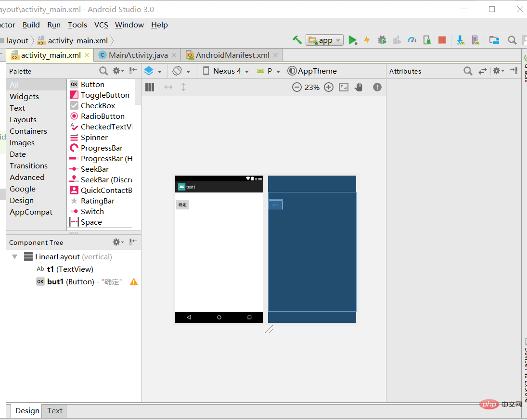Viewport: 527px width, 420px height.
Task: Decrease zoom with the minus control
Action: tap(296, 87)
